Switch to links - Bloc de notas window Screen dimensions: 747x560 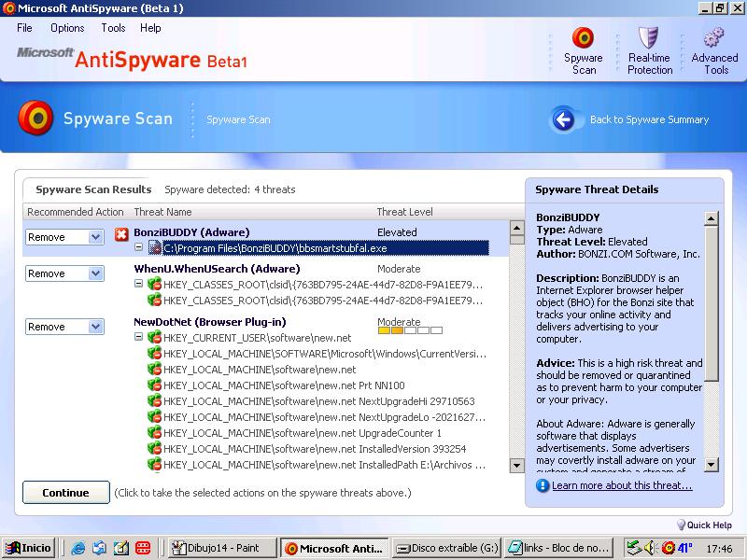click(x=559, y=548)
